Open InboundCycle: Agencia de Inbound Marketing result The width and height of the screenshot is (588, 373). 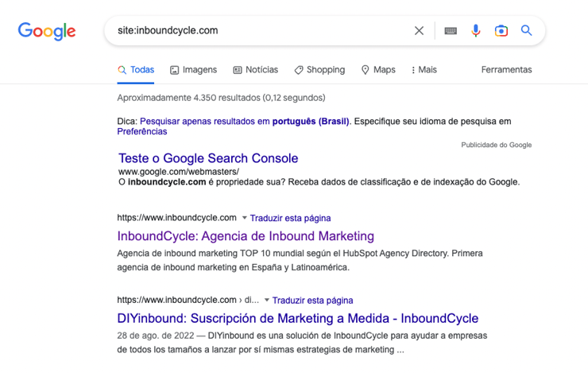pos(246,236)
